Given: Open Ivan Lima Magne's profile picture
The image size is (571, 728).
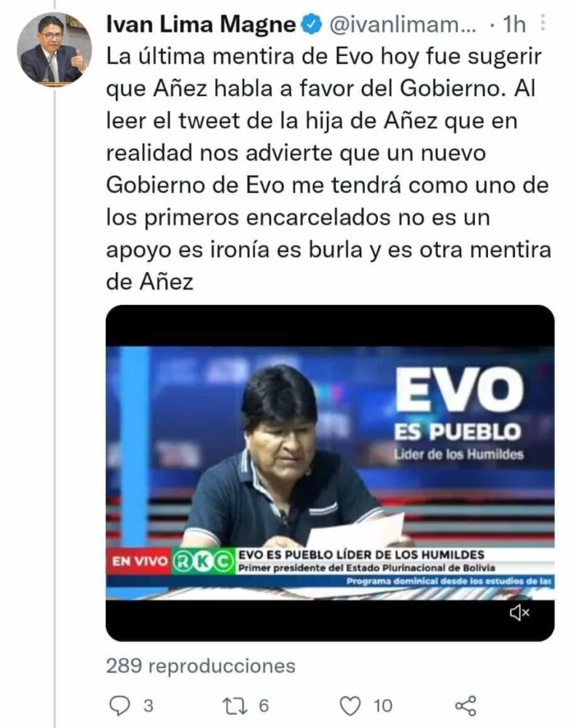Looking at the screenshot, I should (x=55, y=50).
